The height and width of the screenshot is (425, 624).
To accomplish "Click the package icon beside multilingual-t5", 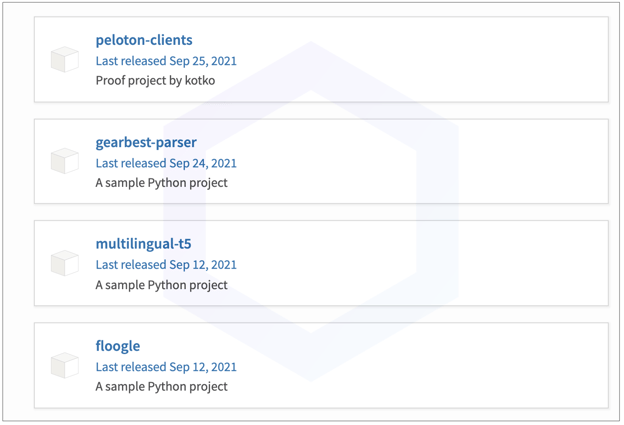I will click(65, 264).
